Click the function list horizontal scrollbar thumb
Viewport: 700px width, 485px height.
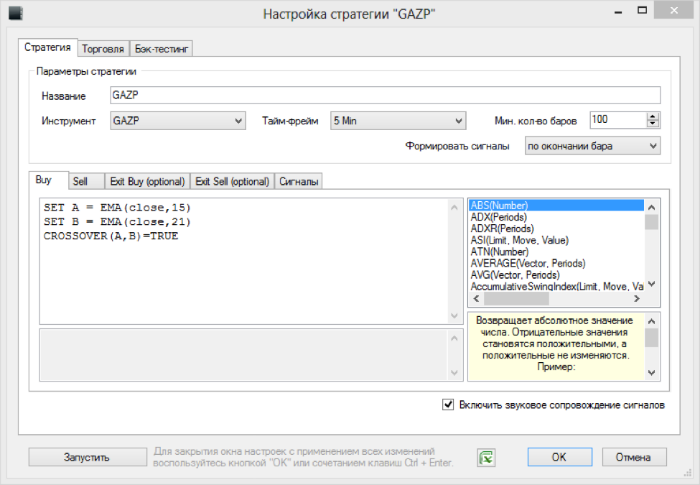[516, 299]
